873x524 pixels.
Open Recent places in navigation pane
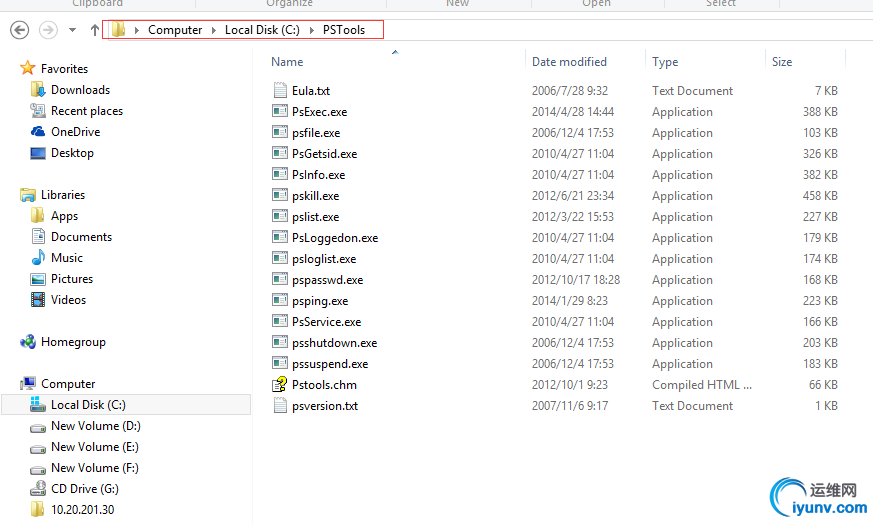(x=87, y=111)
